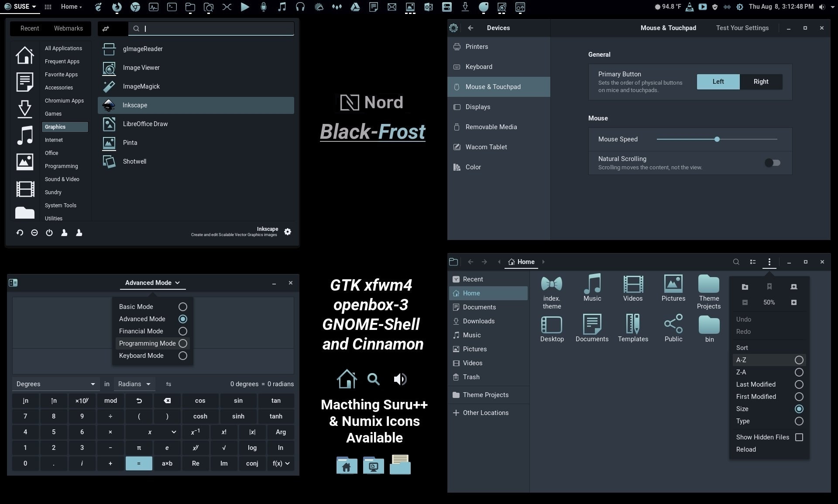This screenshot has width=838, height=504.
Task: Set the primary button to Right
Action: (761, 82)
